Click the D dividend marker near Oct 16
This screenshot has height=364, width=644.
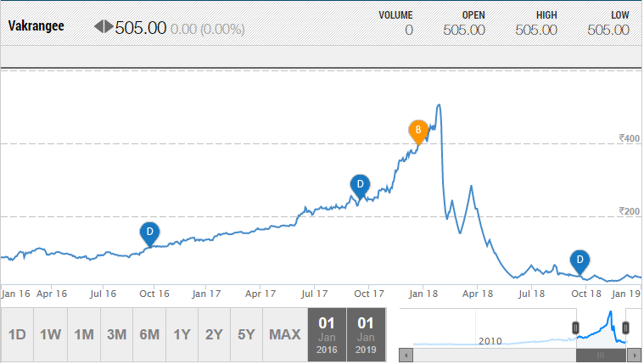click(149, 233)
